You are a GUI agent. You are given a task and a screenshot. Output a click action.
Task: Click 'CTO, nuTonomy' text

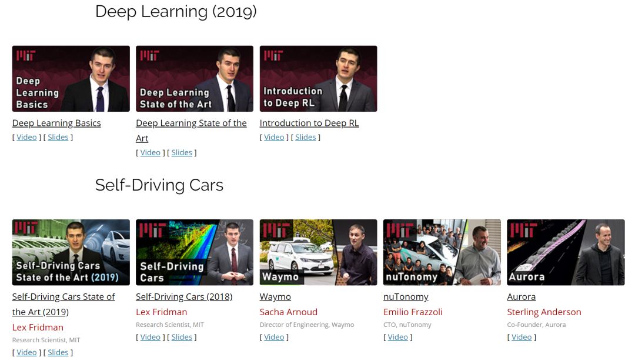click(x=407, y=325)
